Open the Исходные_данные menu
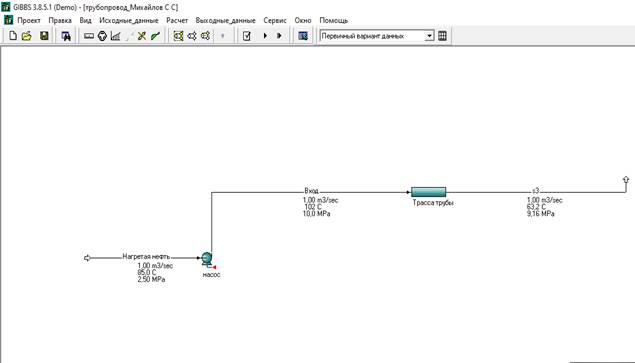This screenshot has height=363, width=635. pyautogui.click(x=129, y=20)
